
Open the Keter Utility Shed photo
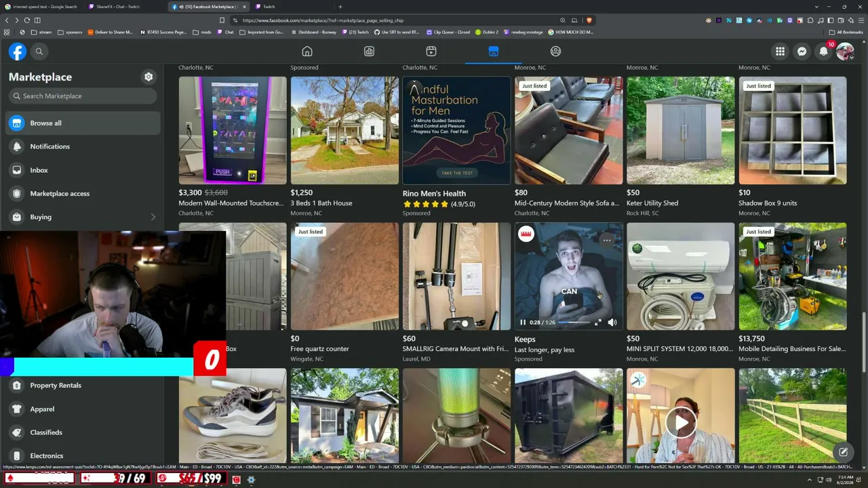point(681,131)
